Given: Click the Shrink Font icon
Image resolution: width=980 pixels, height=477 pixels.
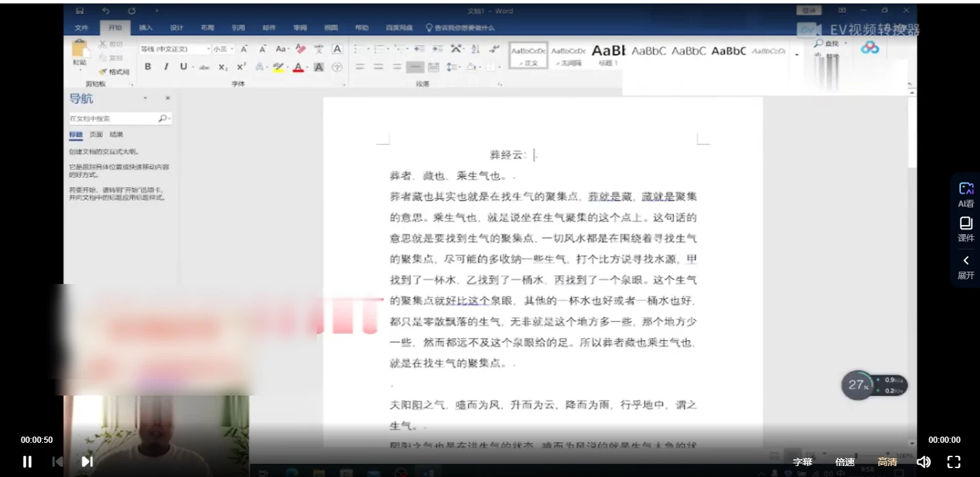Looking at the screenshot, I should [x=262, y=49].
